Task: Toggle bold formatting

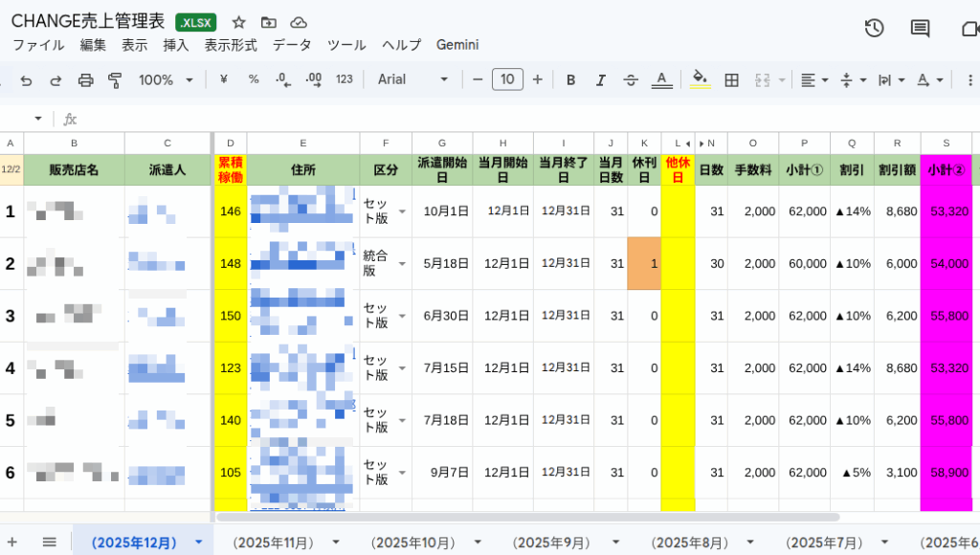Action: click(x=570, y=79)
